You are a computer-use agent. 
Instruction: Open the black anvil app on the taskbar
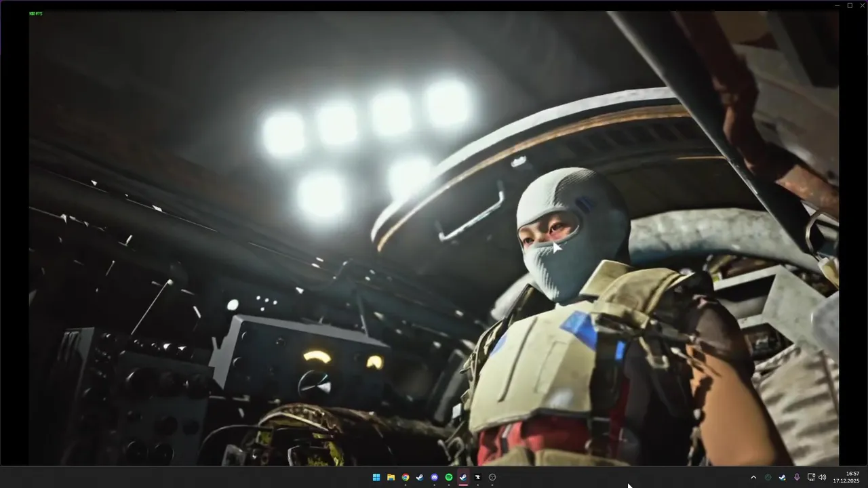coord(477,477)
